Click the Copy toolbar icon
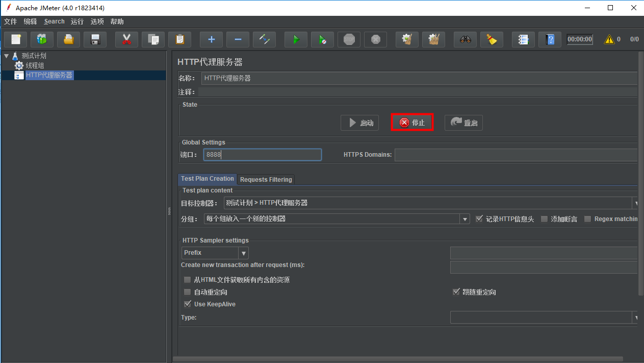The width and height of the screenshot is (644, 363). 153,39
